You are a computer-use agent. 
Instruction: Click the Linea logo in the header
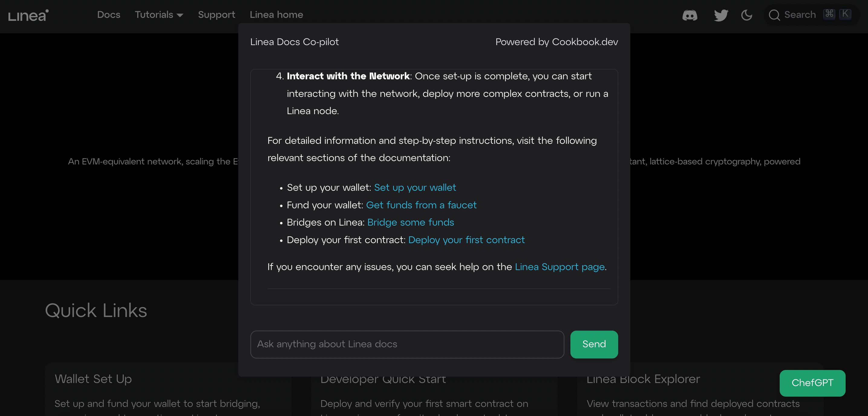29,15
